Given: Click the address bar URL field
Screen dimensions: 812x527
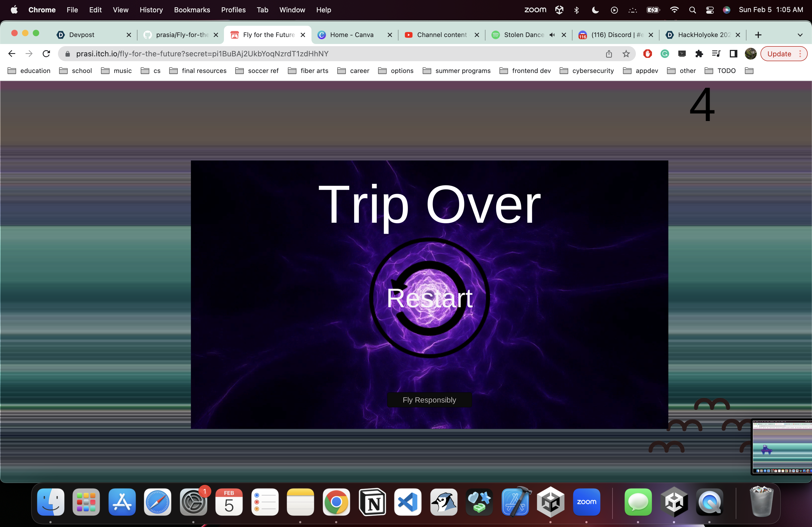Looking at the screenshot, I should click(x=307, y=54).
